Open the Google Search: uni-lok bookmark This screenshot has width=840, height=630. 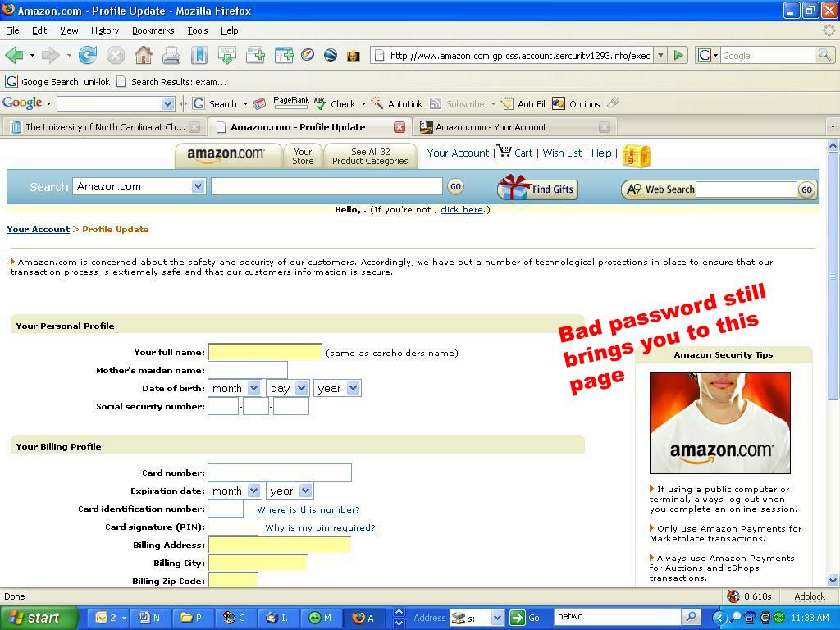tap(57, 81)
